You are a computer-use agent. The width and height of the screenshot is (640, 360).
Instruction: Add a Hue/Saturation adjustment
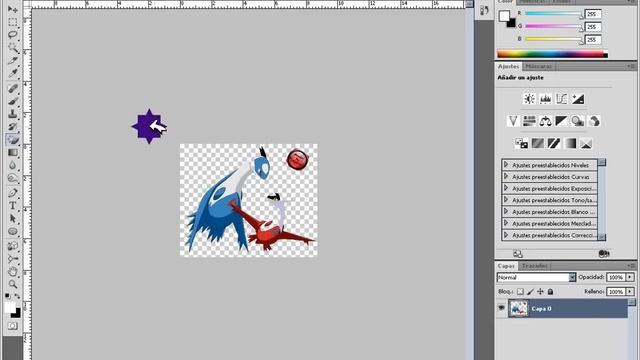[x=529, y=121]
